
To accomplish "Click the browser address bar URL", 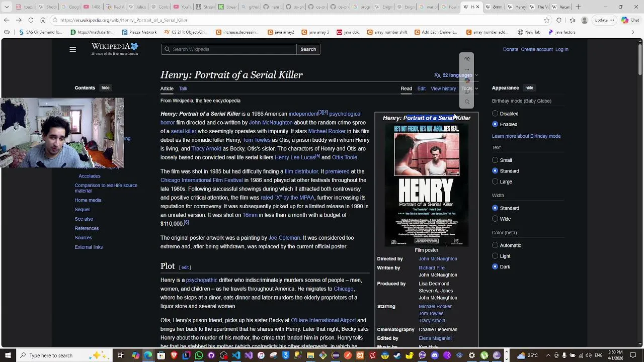I will 124,20.
